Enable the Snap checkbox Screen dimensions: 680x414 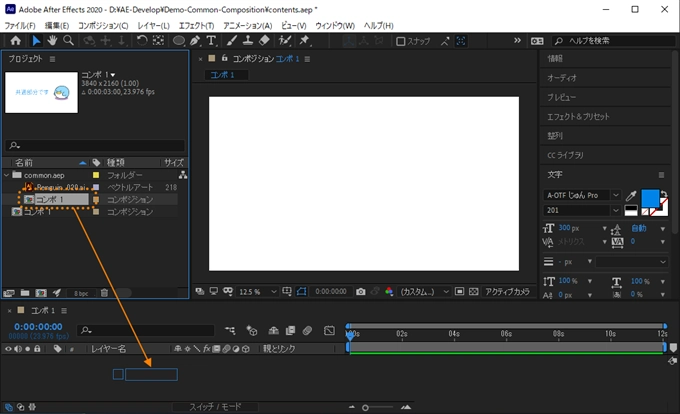(401, 41)
